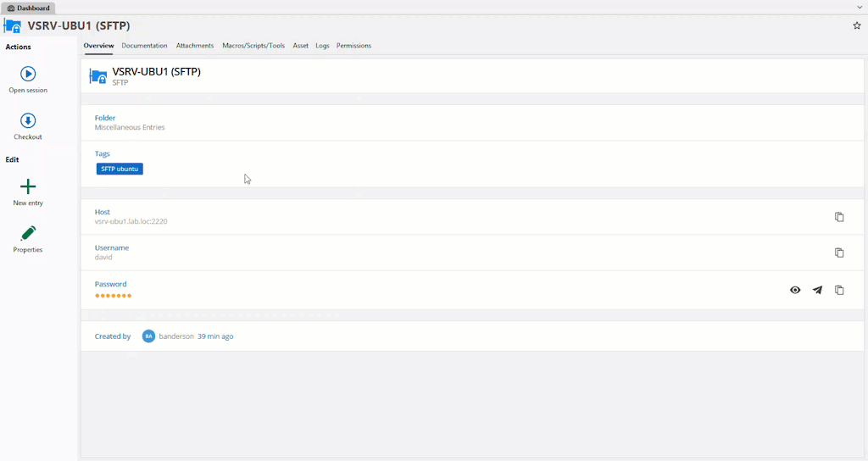Image resolution: width=868 pixels, height=461 pixels.
Task: Expand the tab list dropdown arrow
Action: 860,8
